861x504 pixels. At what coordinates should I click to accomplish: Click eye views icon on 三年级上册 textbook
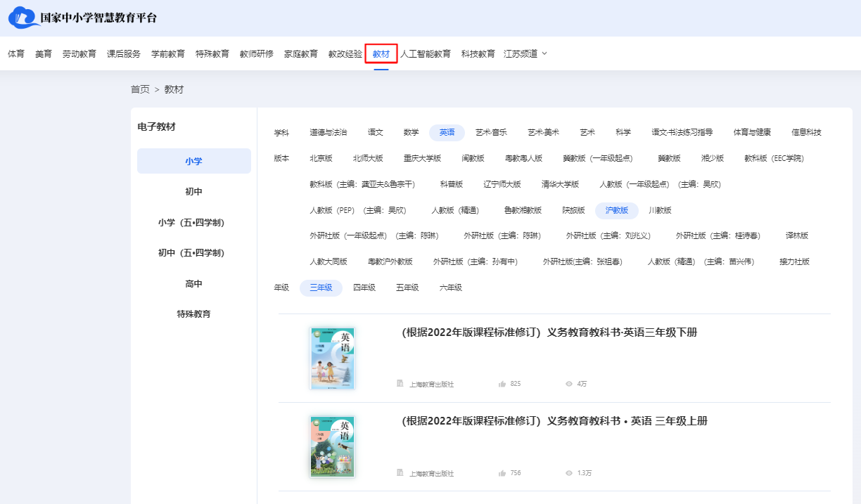tap(569, 473)
